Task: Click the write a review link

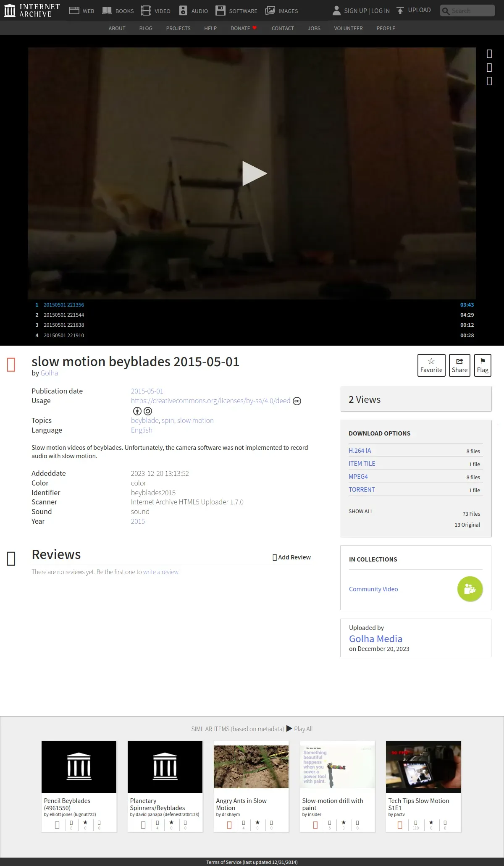Action: click(x=161, y=572)
